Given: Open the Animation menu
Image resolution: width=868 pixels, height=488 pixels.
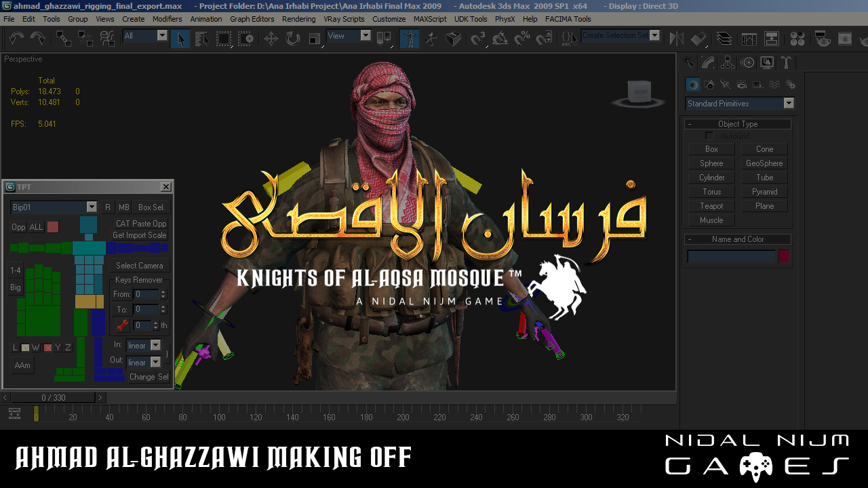Looking at the screenshot, I should click(x=205, y=19).
